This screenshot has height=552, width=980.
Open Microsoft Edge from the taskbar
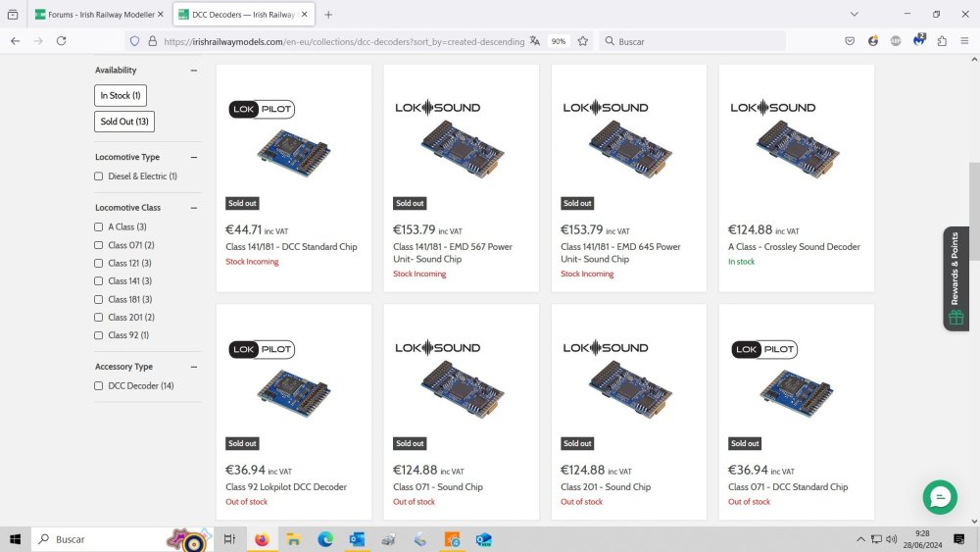(325, 539)
